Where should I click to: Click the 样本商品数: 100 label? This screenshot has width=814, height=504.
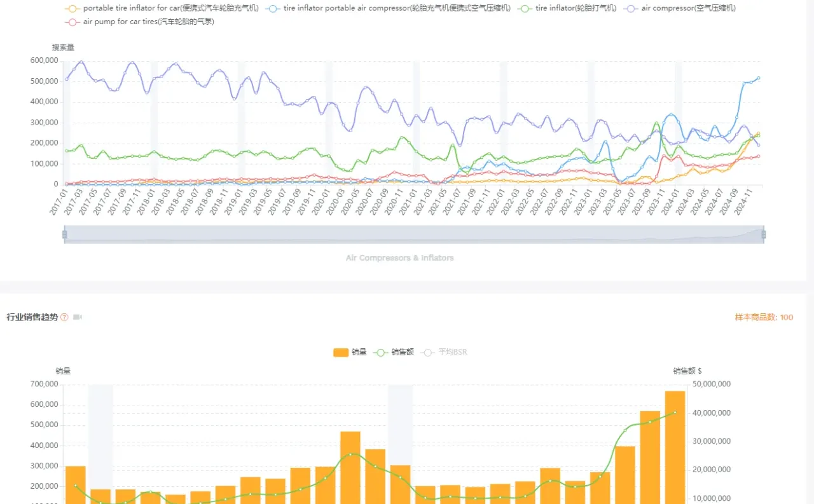pyautogui.click(x=764, y=317)
